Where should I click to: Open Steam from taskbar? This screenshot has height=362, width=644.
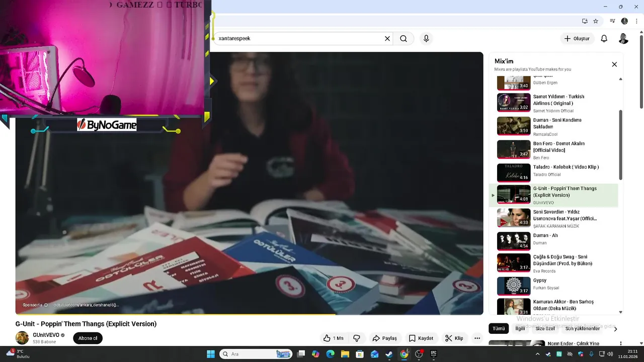pyautogui.click(x=389, y=354)
